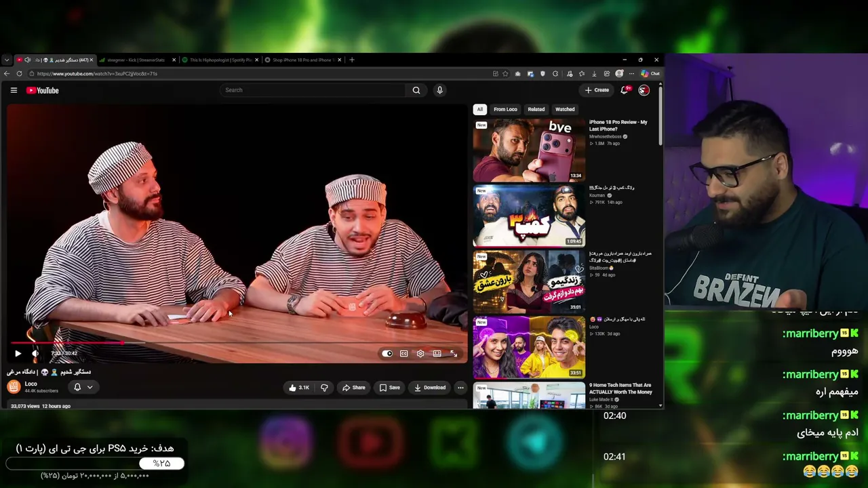Open YouTube notifications bell in the header

tap(625, 90)
